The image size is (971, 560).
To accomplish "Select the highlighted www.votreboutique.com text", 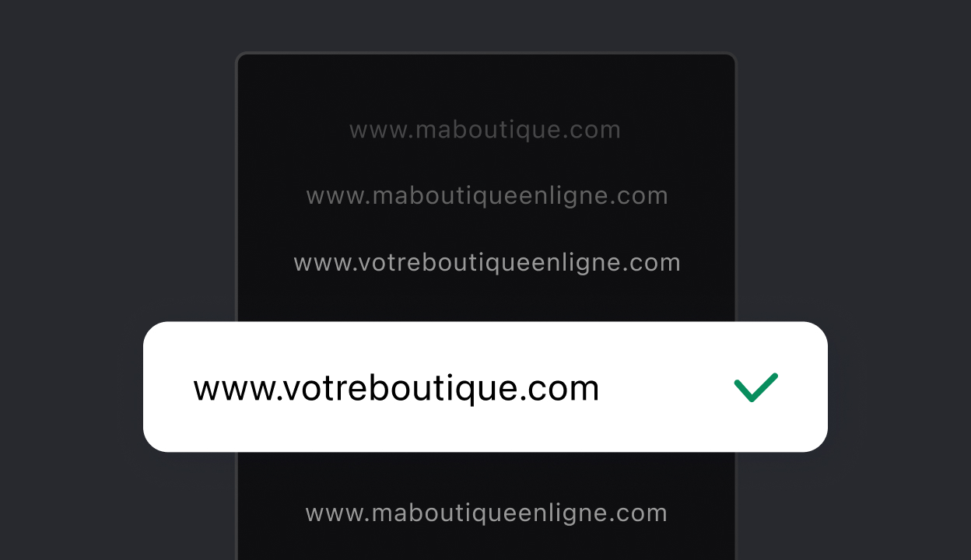I will 396,388.
